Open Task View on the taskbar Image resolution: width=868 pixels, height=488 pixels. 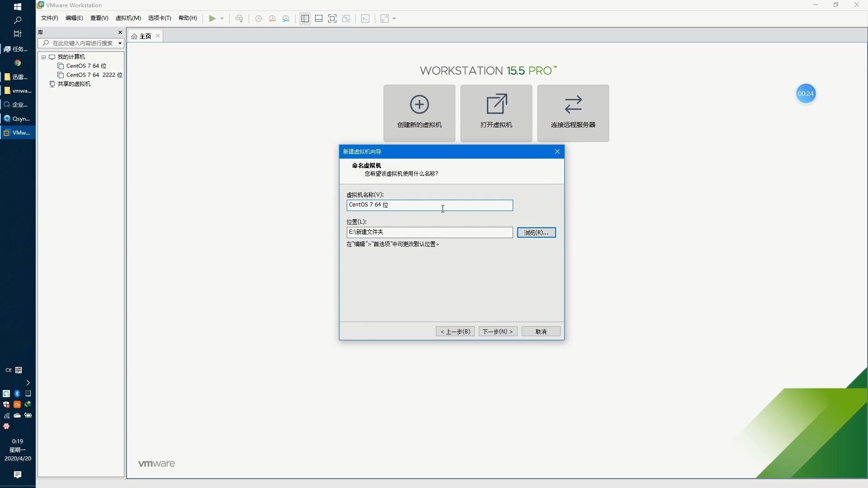click(18, 34)
